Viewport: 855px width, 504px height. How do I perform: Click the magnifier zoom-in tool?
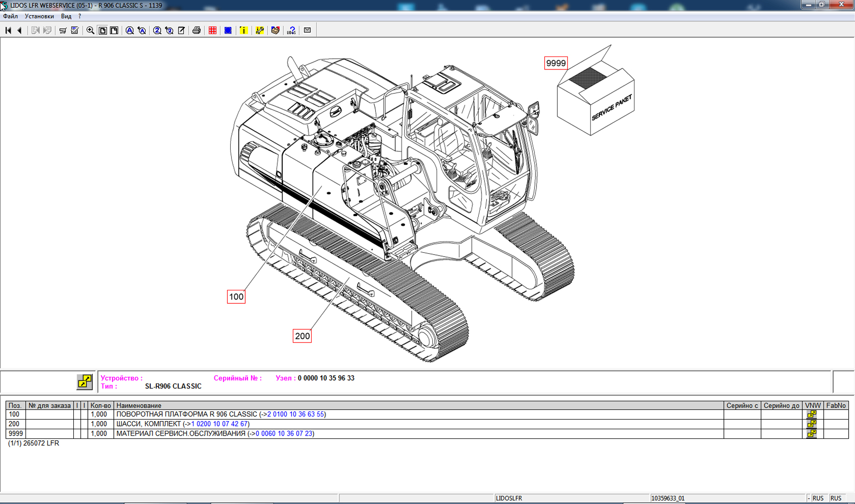click(x=90, y=30)
